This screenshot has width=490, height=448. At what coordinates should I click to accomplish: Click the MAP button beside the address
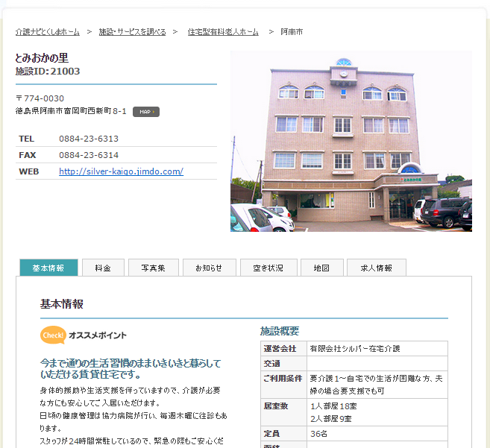[145, 112]
